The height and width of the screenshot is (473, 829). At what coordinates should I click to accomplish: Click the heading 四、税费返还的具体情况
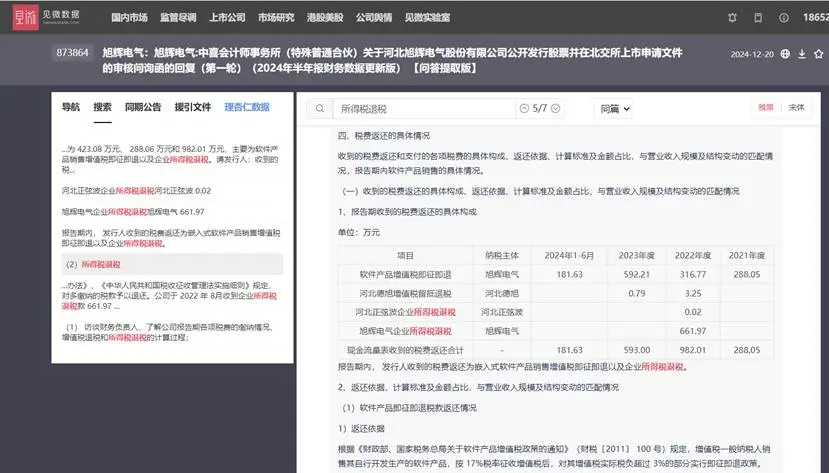click(384, 136)
